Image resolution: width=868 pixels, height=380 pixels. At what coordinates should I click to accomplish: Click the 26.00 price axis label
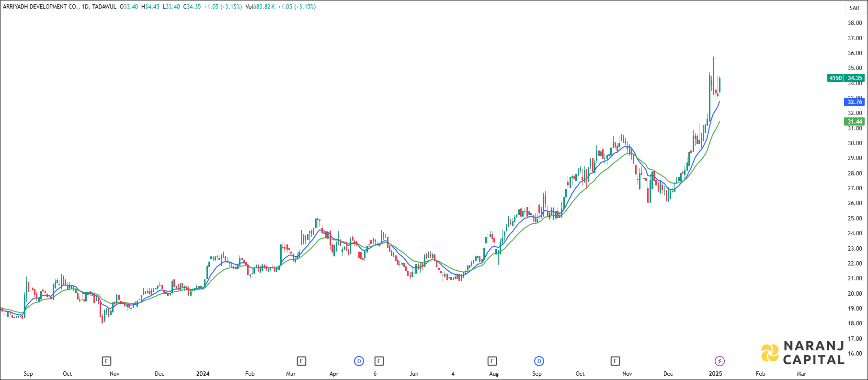(855, 203)
